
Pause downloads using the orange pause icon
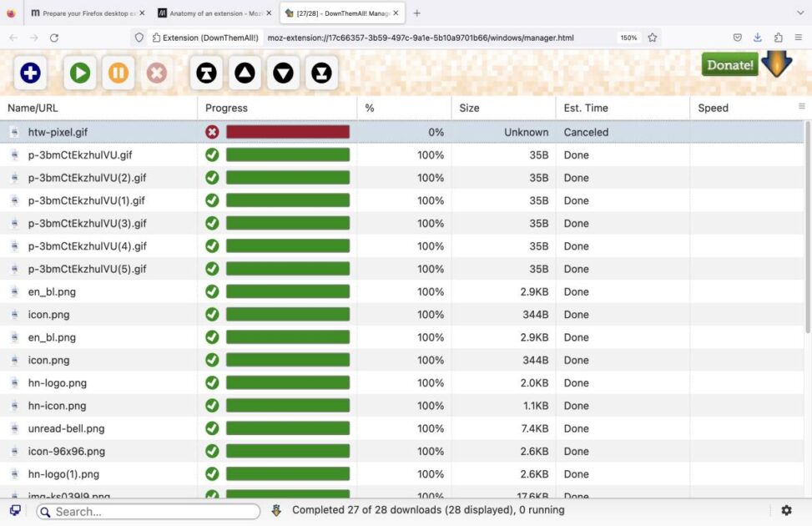[x=118, y=73]
